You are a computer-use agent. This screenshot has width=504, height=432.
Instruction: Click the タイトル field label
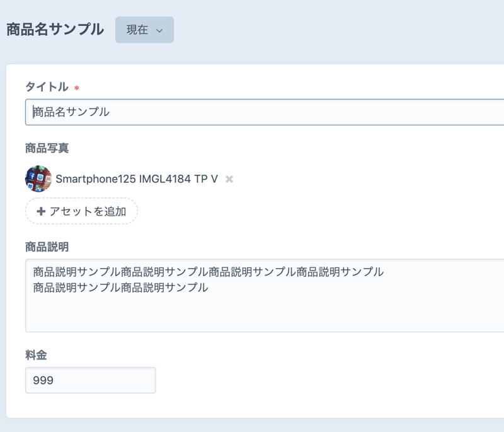(47, 87)
